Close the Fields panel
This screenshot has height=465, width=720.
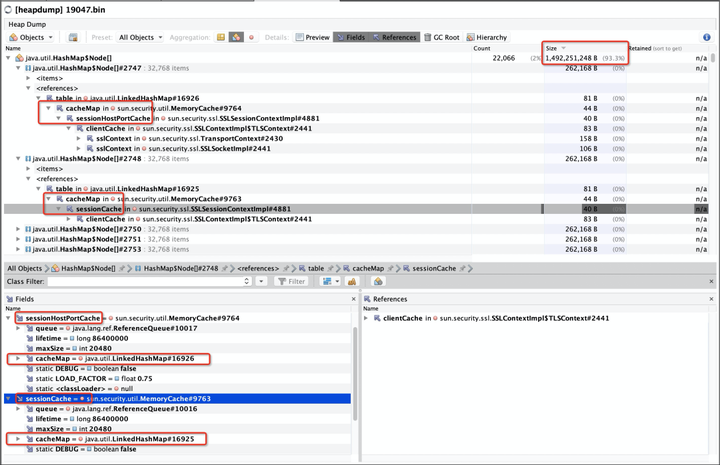click(354, 299)
